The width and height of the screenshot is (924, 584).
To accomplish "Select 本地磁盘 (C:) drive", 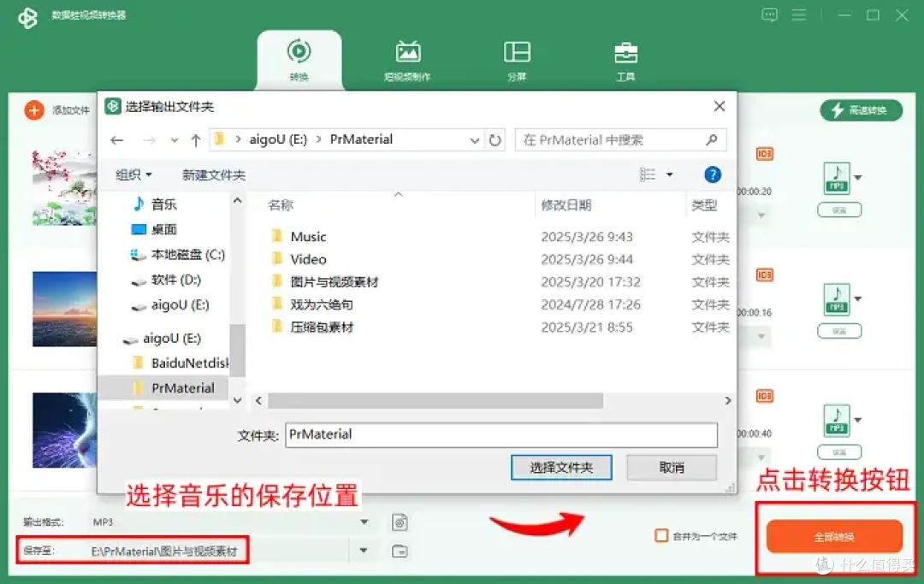I will pyautogui.click(x=187, y=254).
